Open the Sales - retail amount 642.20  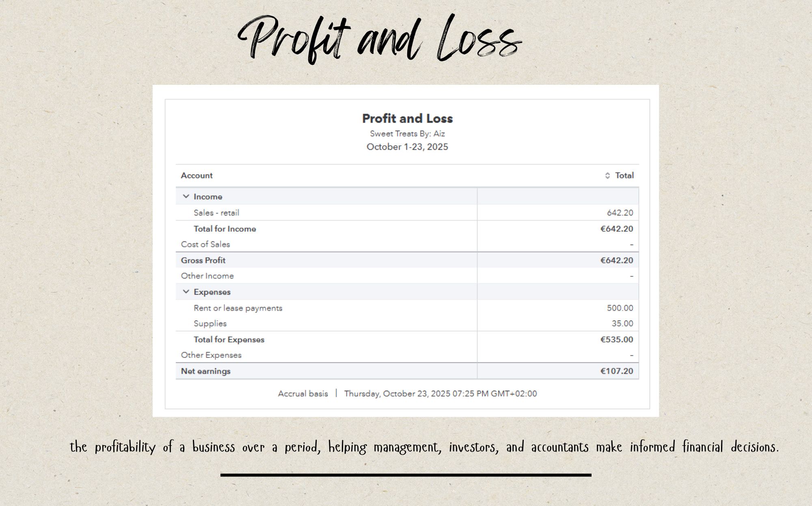click(620, 213)
